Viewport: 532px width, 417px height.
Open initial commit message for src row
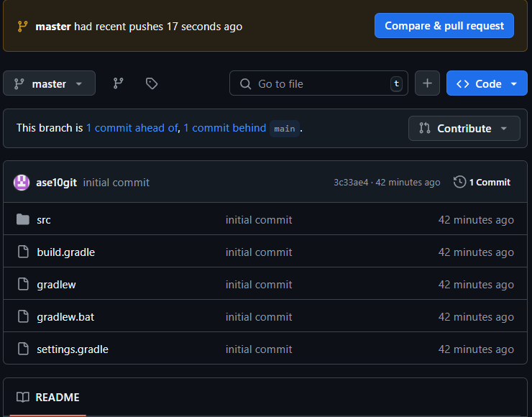click(x=259, y=220)
